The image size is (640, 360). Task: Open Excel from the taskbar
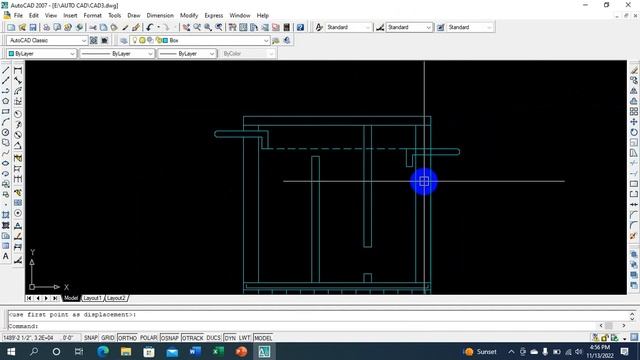[x=218, y=351]
